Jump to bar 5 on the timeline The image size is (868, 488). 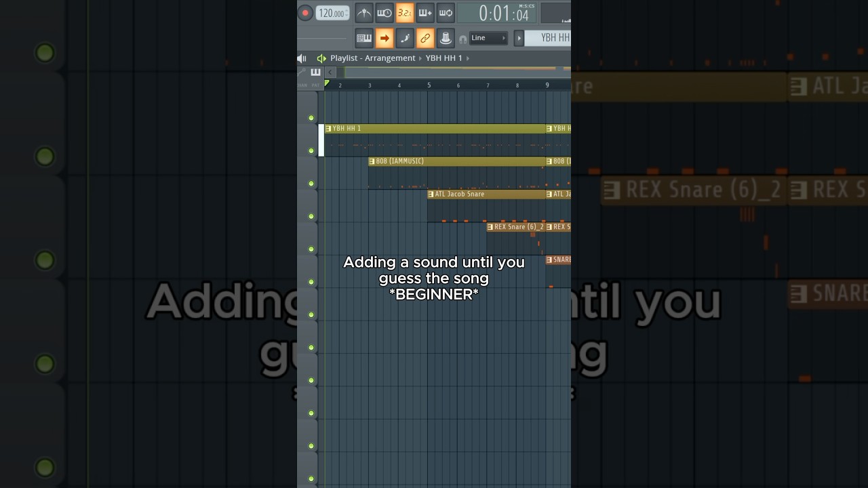429,85
